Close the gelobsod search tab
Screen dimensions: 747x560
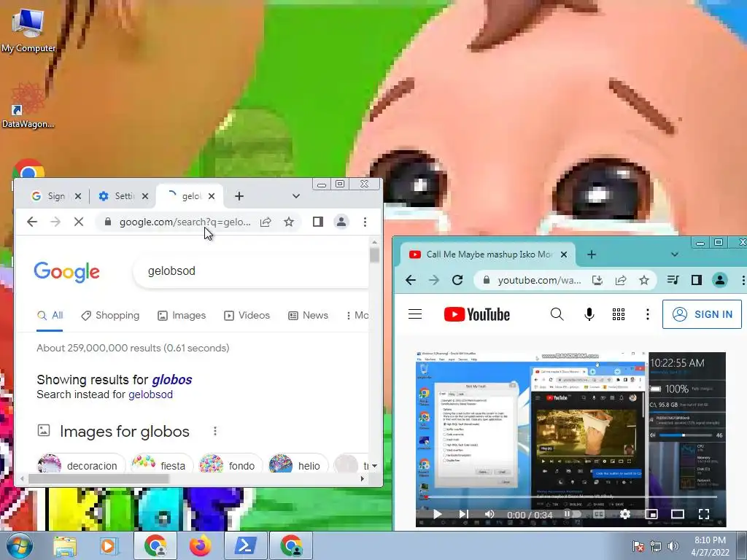click(212, 196)
